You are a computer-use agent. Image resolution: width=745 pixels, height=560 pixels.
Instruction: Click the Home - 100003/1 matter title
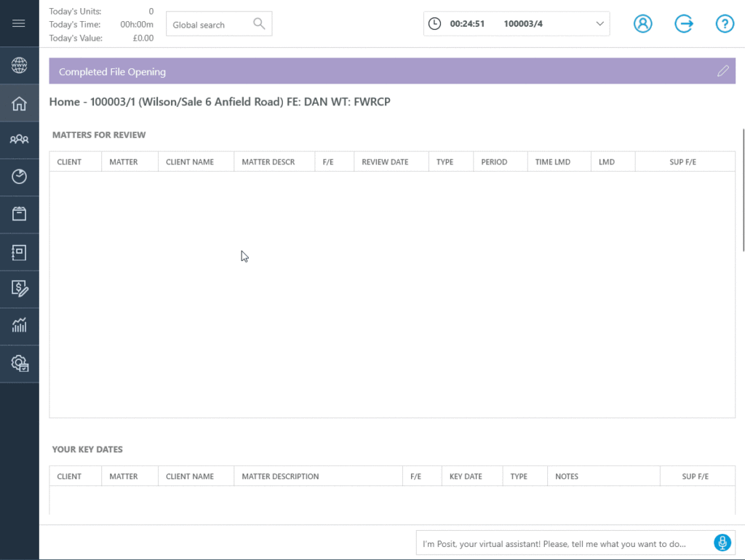click(220, 102)
